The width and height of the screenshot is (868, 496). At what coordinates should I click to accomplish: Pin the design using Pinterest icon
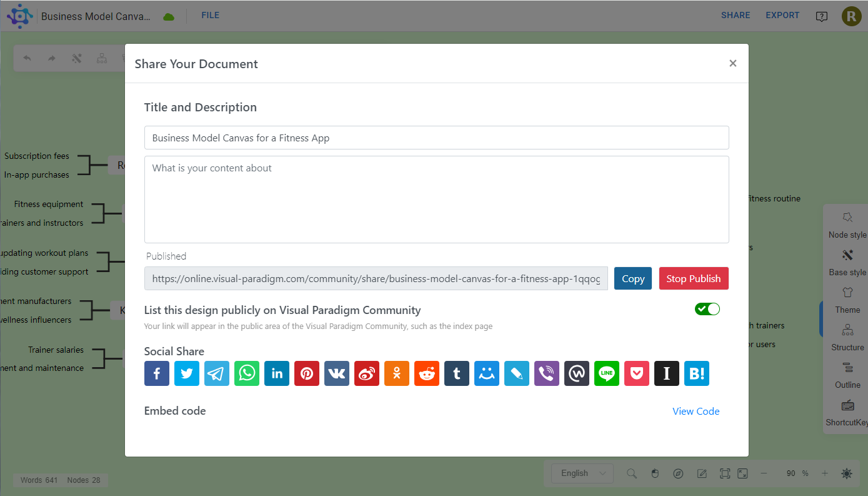click(x=307, y=373)
